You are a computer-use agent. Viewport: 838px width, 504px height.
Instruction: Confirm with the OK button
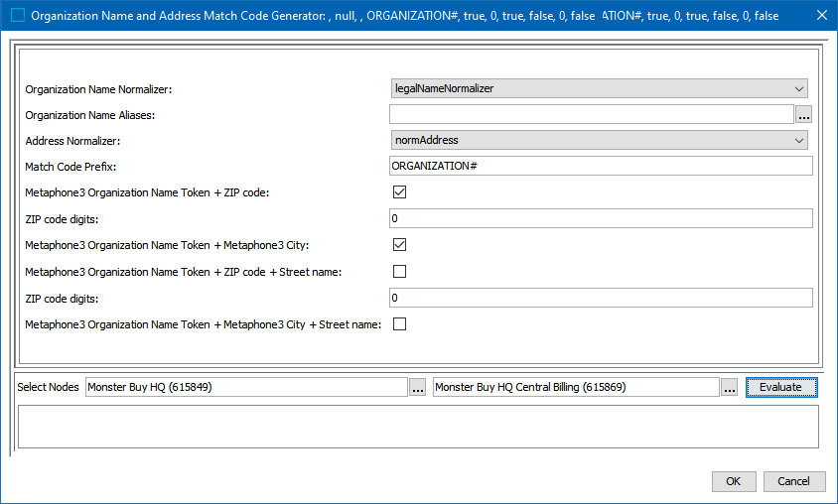733,481
